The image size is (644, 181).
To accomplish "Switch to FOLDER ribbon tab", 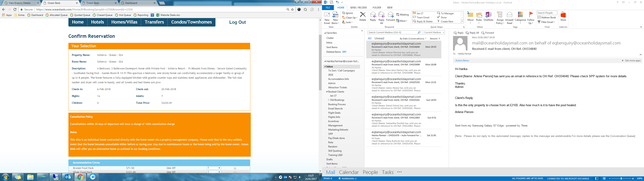I will [x=377, y=8].
